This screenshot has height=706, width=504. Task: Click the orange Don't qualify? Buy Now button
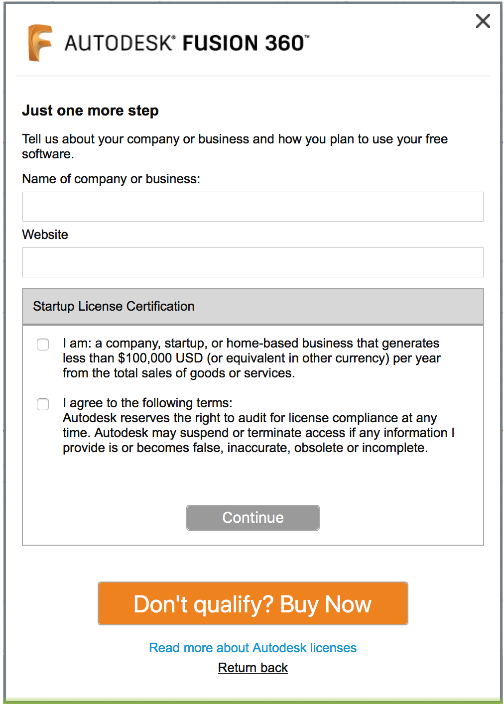[253, 603]
